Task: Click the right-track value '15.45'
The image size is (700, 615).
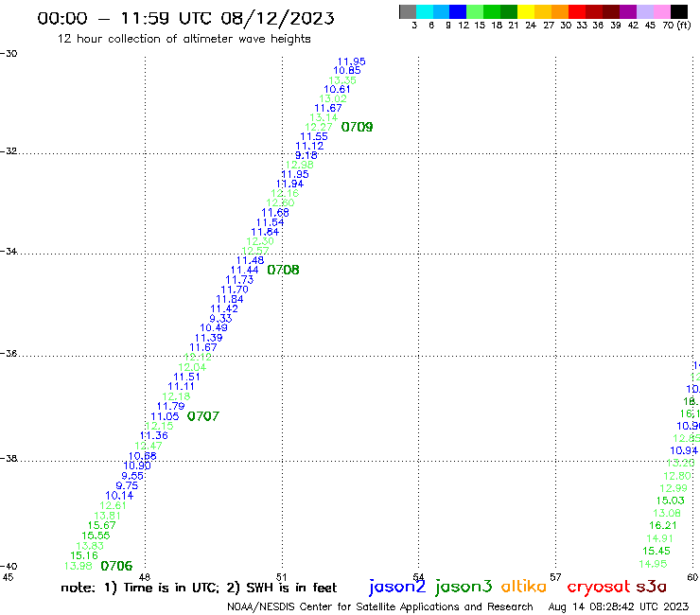Action: click(656, 551)
